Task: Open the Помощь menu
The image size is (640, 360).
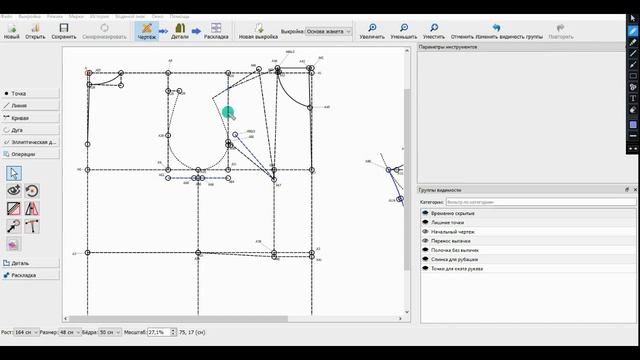Action: point(180,17)
